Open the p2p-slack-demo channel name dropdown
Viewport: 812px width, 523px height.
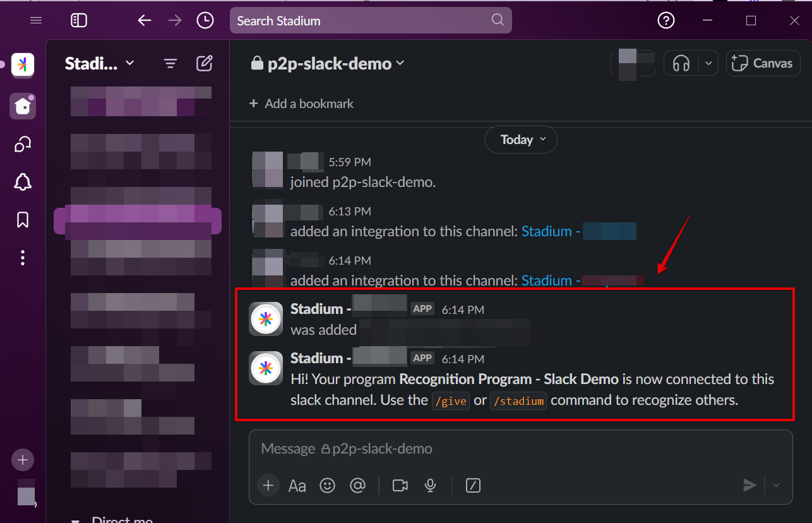(328, 64)
